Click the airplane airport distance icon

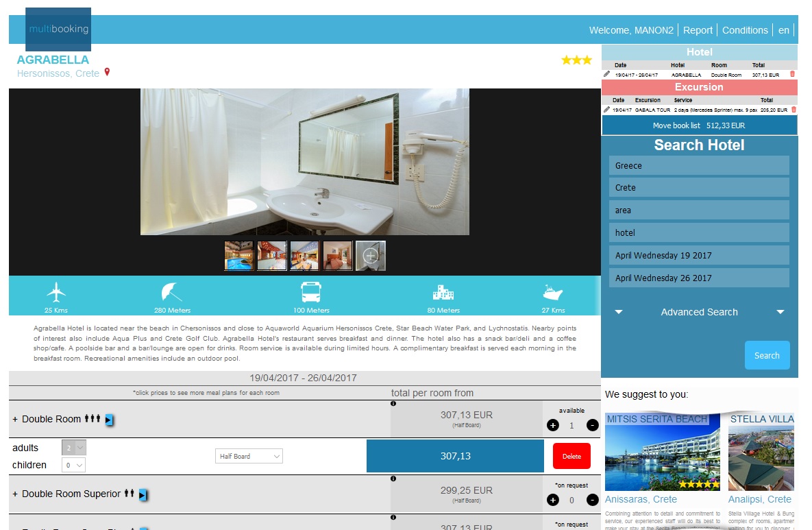pos(55,291)
